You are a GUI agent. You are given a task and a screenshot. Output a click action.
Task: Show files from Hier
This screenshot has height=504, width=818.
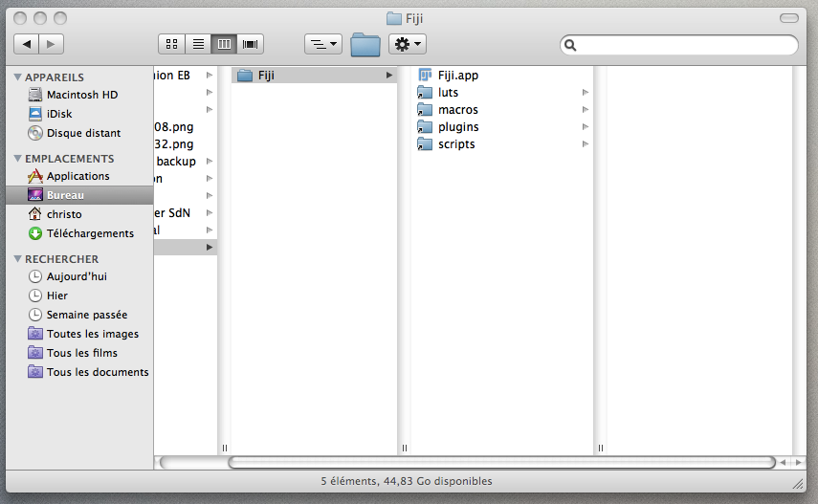(79, 296)
